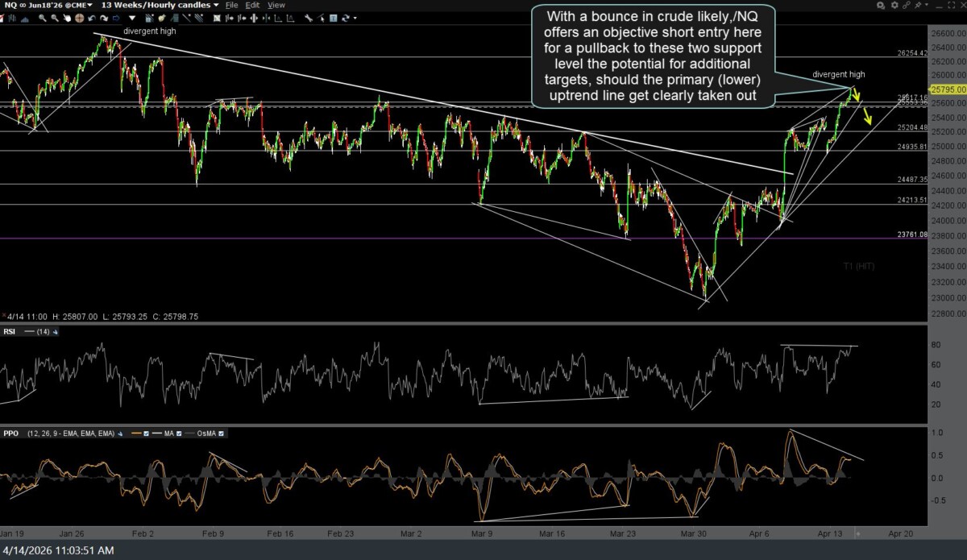
Task: Click the rightmost circular-arrow icon in chart toolbar
Action: pos(347,17)
